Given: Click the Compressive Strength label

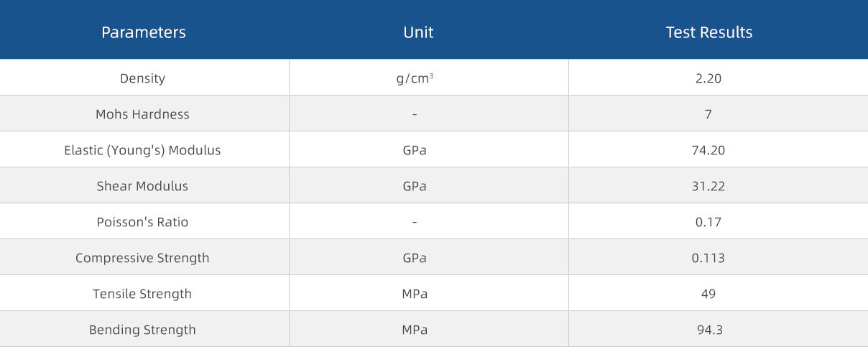Looking at the screenshot, I should tap(142, 258).
